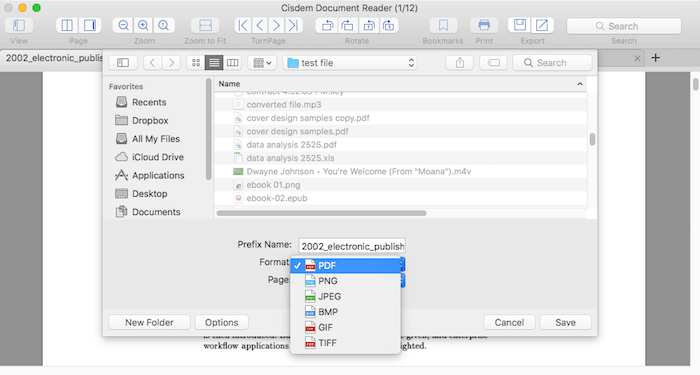Click the Options button

[221, 322]
